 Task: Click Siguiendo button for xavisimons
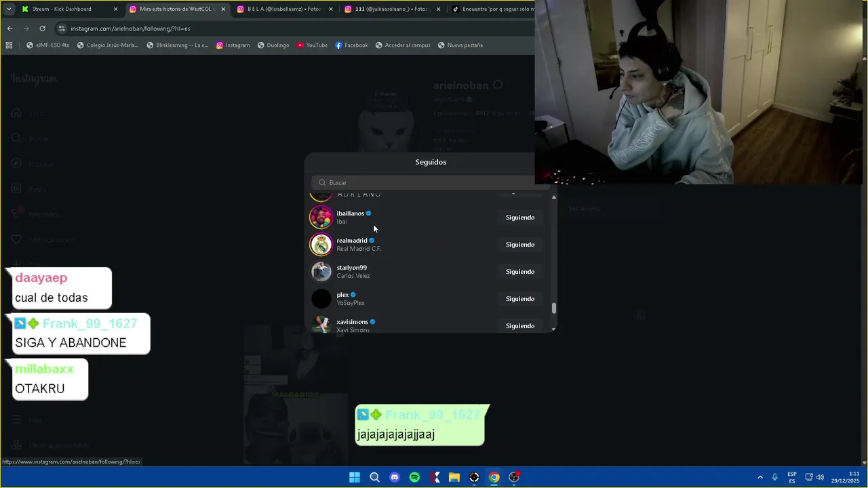[x=520, y=326]
